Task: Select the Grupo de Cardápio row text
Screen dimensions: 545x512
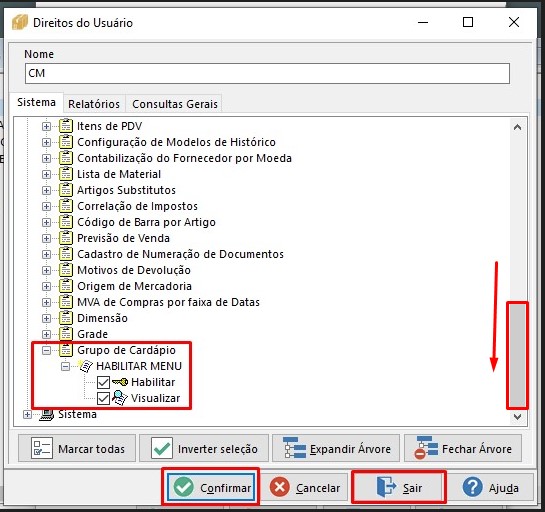Action: click(x=126, y=350)
